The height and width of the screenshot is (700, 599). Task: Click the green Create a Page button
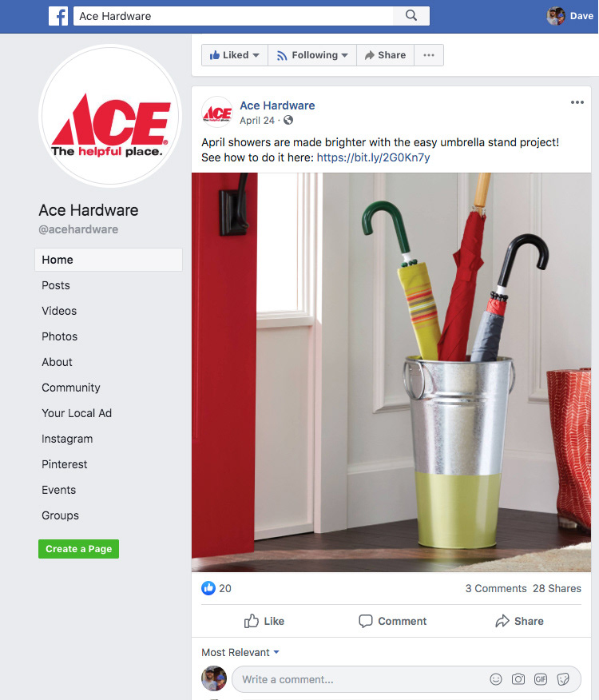click(78, 549)
